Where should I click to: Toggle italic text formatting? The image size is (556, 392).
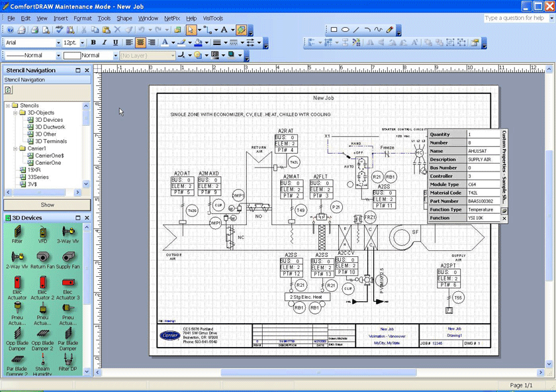pyautogui.click(x=104, y=42)
